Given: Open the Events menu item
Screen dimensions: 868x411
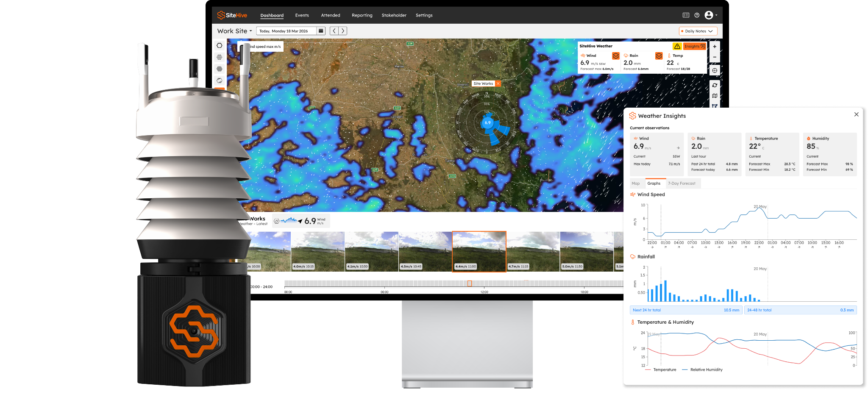Looking at the screenshot, I should [x=302, y=15].
